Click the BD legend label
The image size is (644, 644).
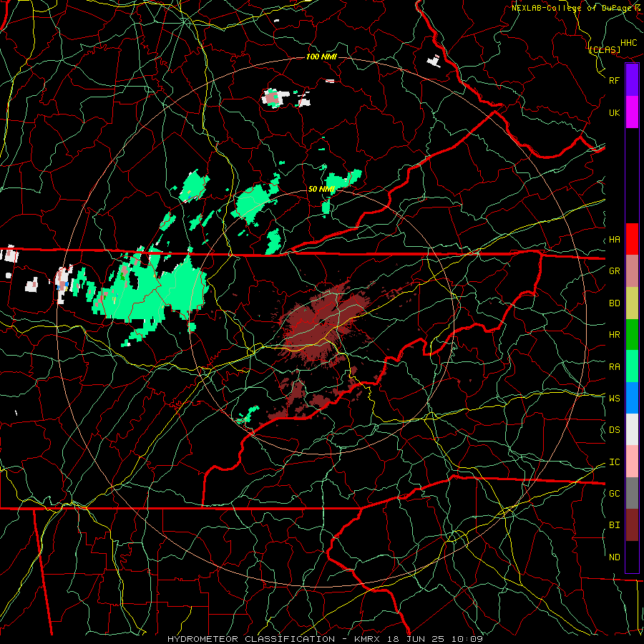[x=615, y=303]
